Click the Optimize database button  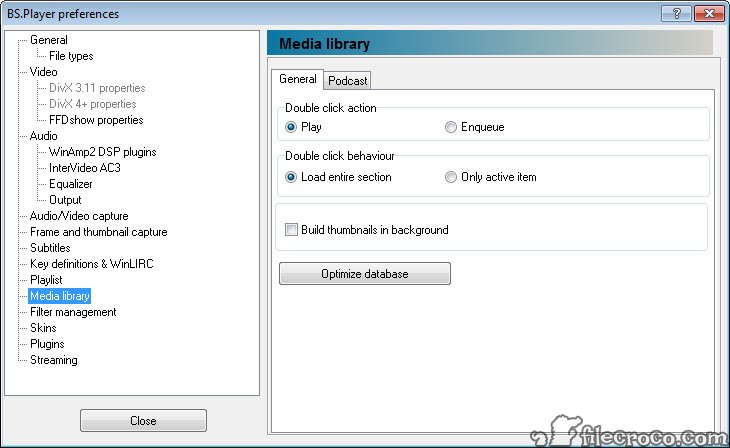[365, 273]
